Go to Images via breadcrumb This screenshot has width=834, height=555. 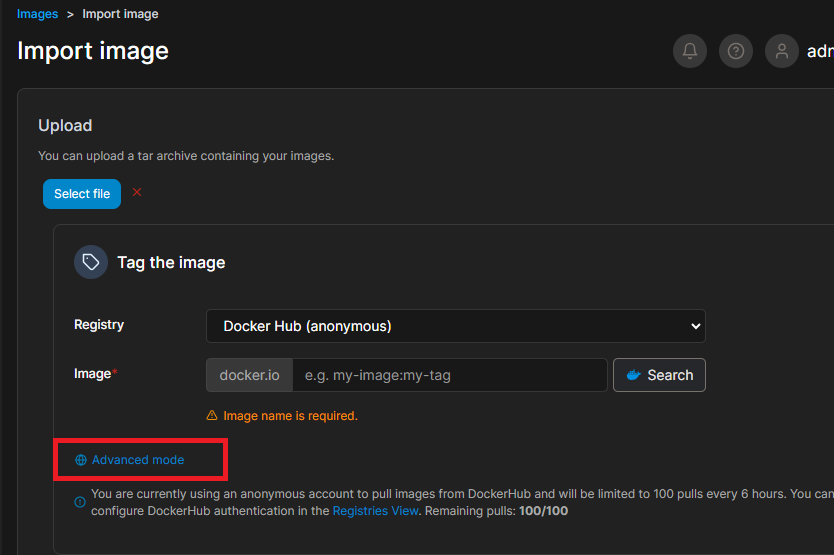click(x=37, y=14)
